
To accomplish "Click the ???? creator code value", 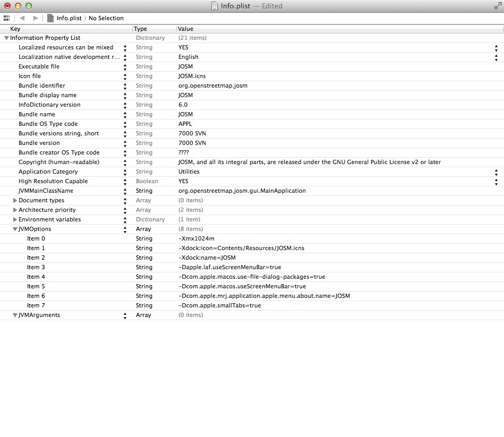I will (x=184, y=152).
